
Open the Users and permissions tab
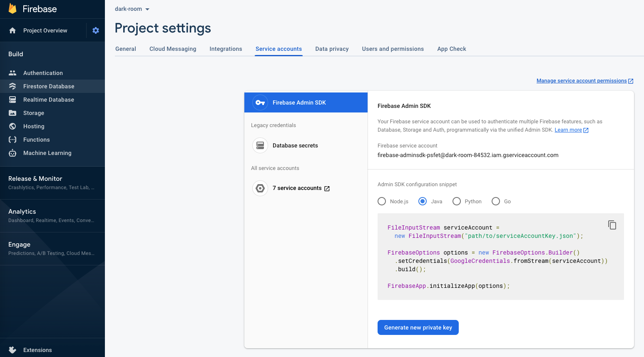[x=393, y=49]
